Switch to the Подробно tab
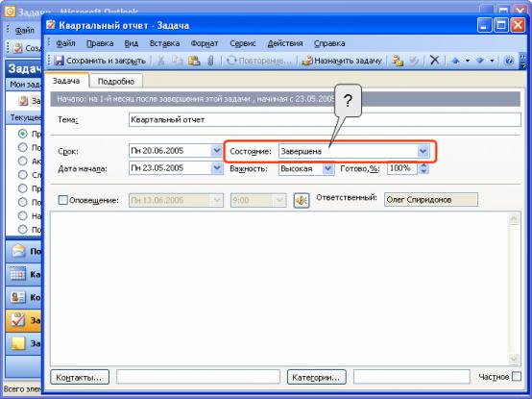This screenshot has height=399, width=532. click(x=116, y=82)
